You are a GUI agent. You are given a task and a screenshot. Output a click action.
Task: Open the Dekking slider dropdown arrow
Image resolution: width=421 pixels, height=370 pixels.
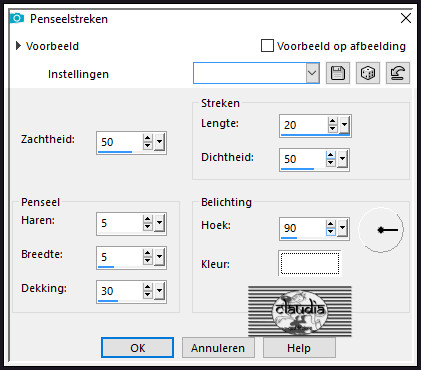159,291
